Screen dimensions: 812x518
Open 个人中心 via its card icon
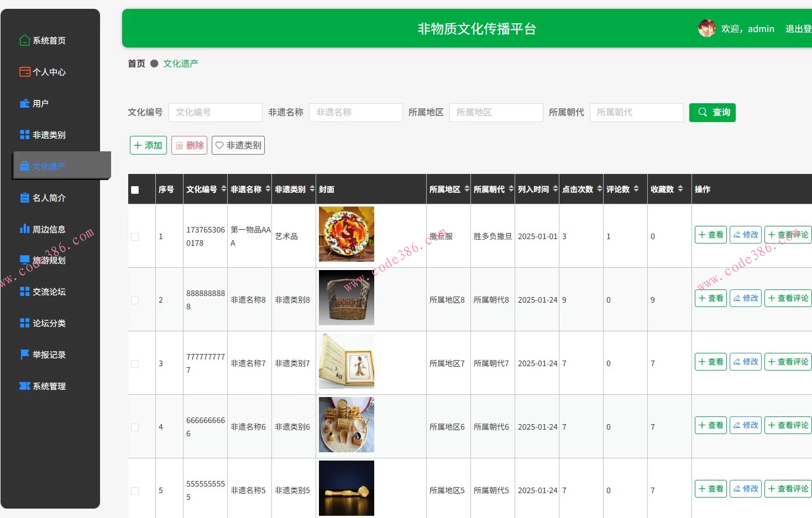tap(24, 71)
